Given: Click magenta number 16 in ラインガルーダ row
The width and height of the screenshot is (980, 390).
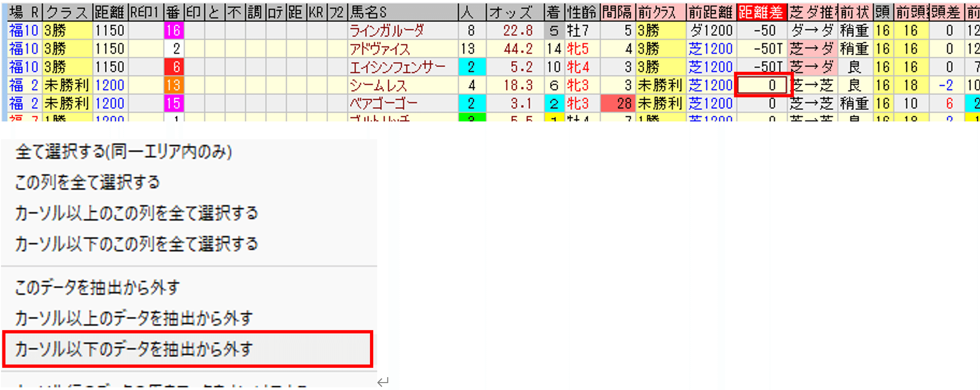Looking at the screenshot, I should pyautogui.click(x=174, y=30).
